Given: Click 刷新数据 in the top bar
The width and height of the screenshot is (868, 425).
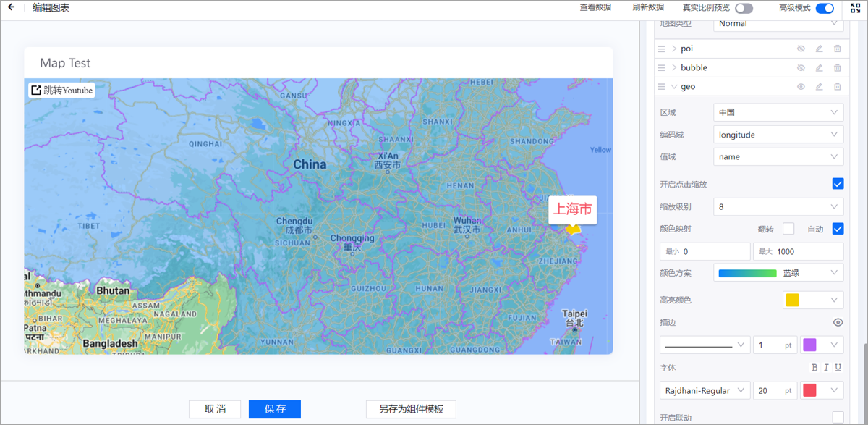Looking at the screenshot, I should click(x=648, y=8).
